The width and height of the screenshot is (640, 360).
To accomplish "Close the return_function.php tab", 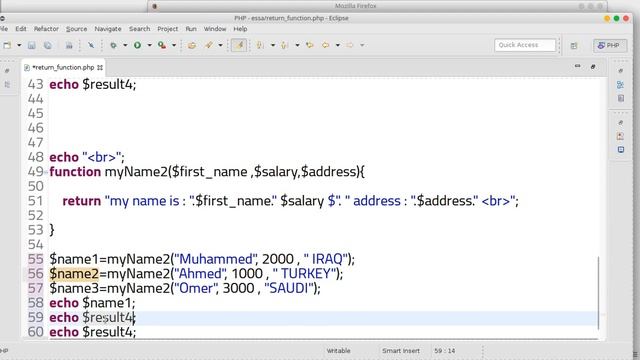I will 100,68.
